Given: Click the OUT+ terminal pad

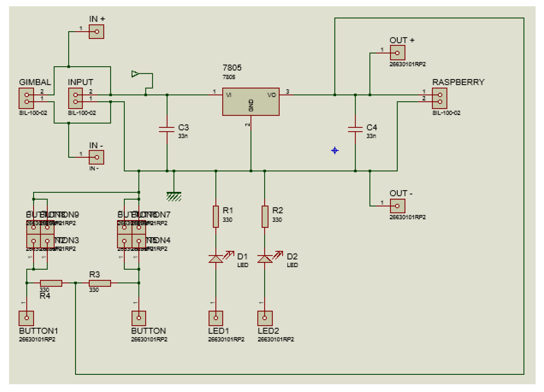Looking at the screenshot, I should [x=397, y=52].
